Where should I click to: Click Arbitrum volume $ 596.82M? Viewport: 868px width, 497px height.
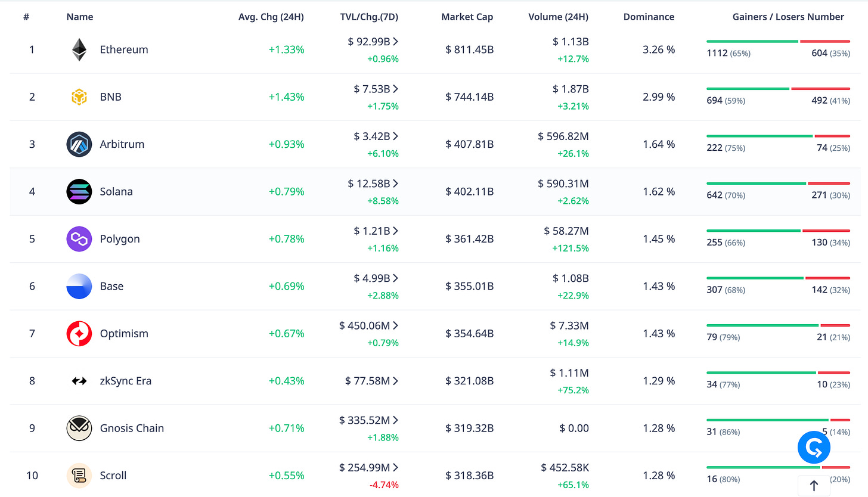click(x=563, y=136)
